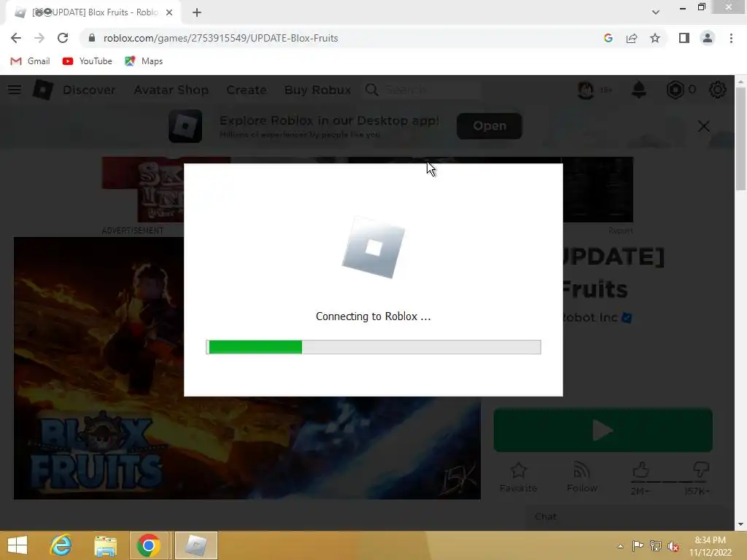The width and height of the screenshot is (747, 560).
Task: Open File Explorer from taskbar
Action: [105, 545]
